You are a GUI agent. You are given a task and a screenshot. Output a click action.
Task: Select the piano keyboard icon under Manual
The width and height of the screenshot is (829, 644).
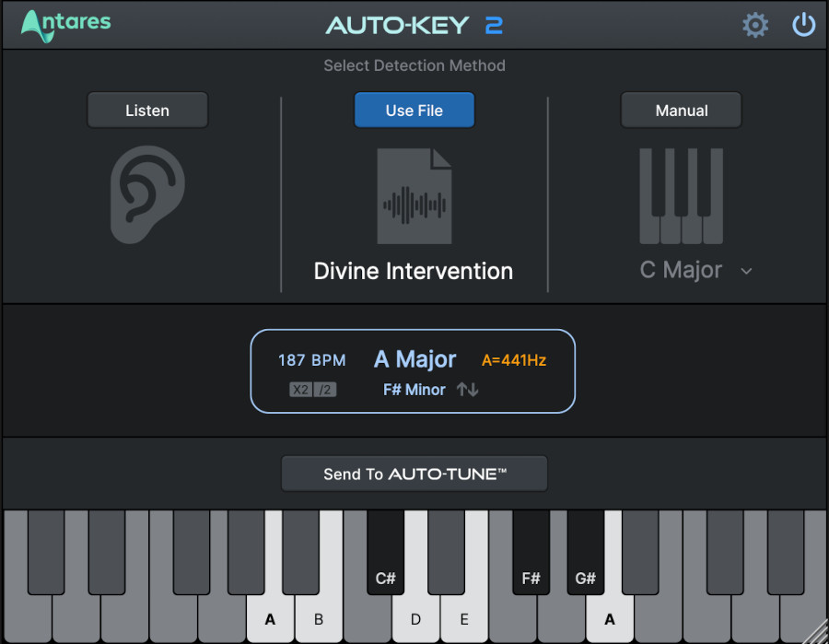pyautogui.click(x=681, y=195)
